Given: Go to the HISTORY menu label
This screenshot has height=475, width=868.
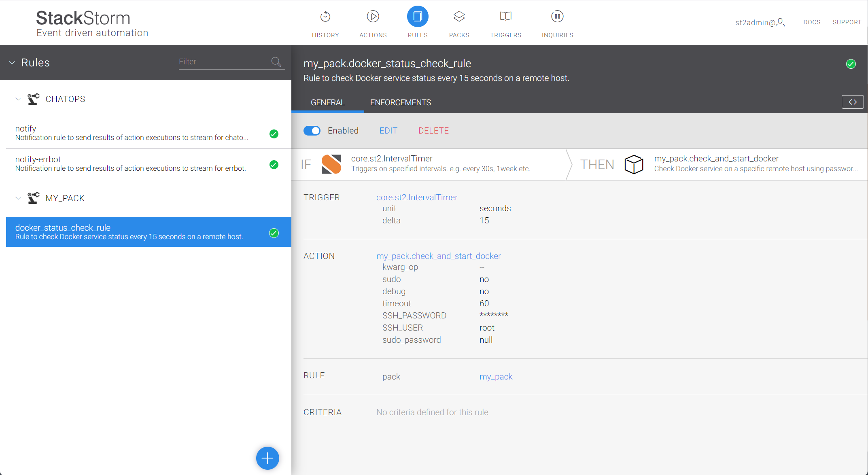Looking at the screenshot, I should coord(325,35).
